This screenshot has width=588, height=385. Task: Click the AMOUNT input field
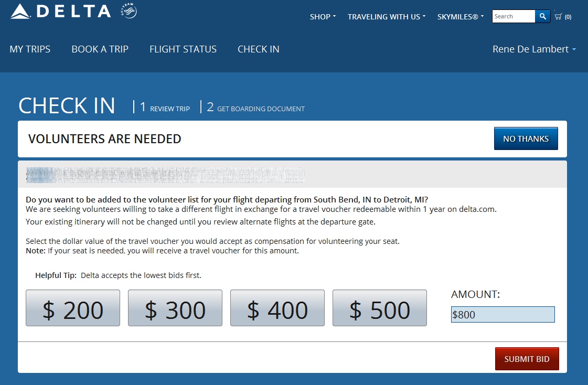tap(503, 315)
